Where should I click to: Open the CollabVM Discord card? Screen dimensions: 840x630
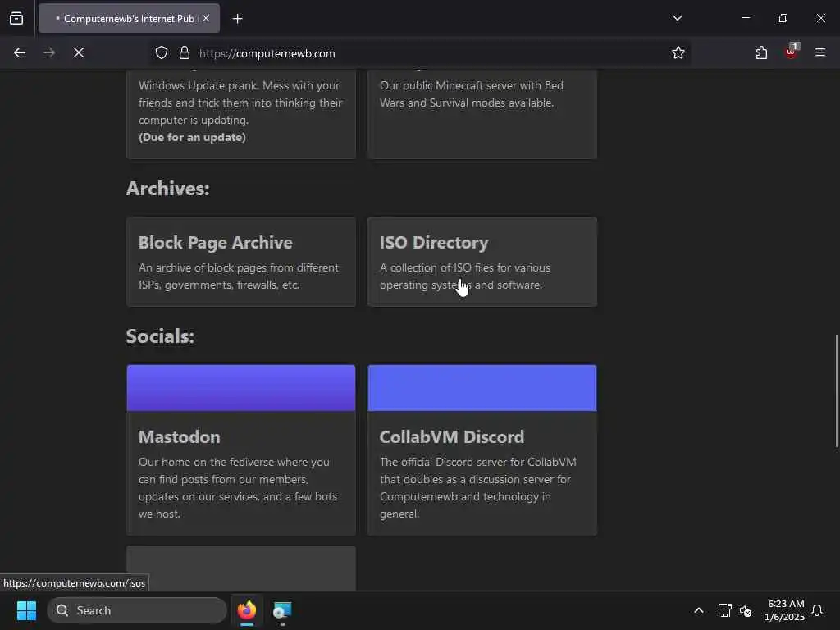[x=482, y=450]
